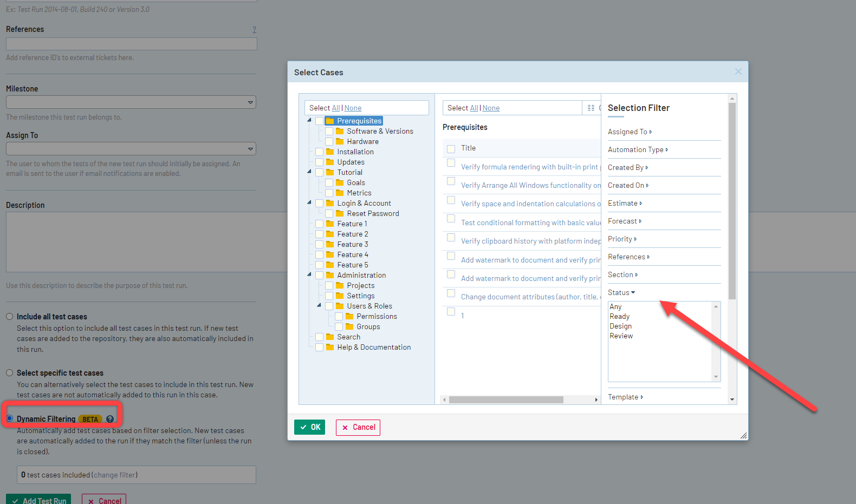The image size is (856, 504).
Task: Click the Prerequisites folder icon
Action: coord(330,121)
